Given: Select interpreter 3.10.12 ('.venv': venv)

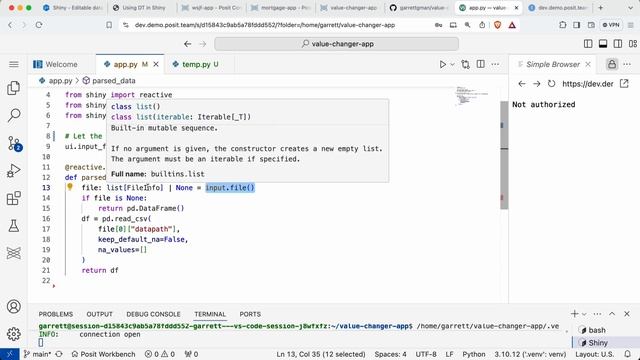Looking at the screenshot, I should coord(530,354).
